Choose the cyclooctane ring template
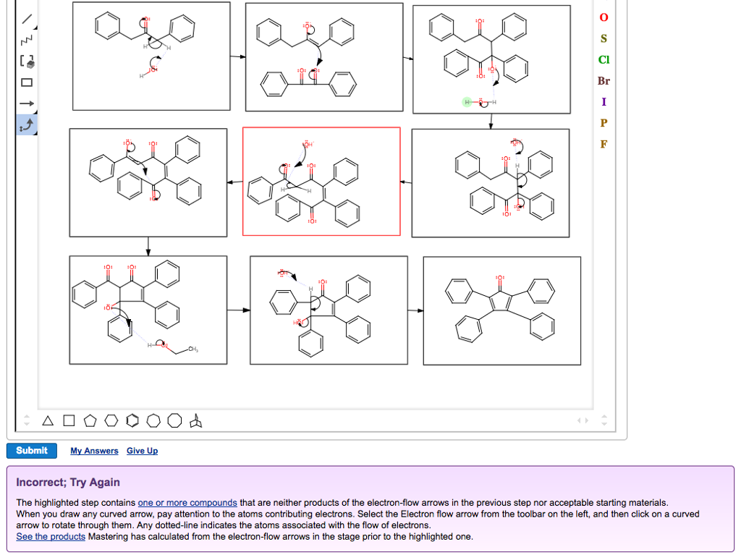Screen dimensions: 741x560 [x=174, y=420]
